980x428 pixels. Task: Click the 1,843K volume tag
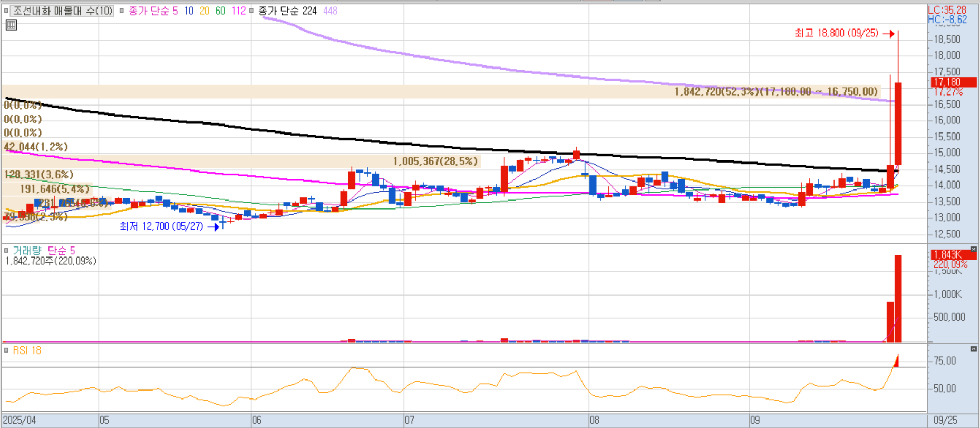pos(954,255)
